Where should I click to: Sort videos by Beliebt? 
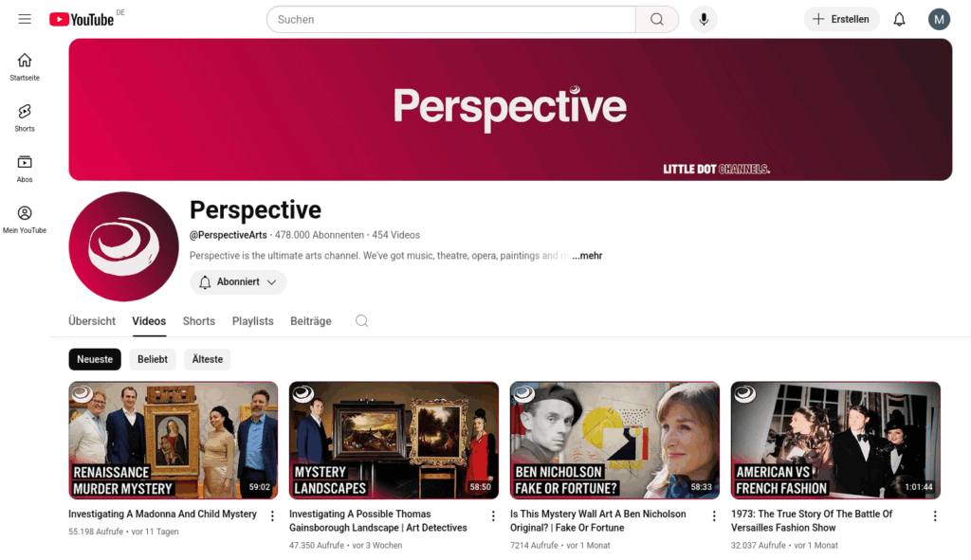click(x=153, y=359)
